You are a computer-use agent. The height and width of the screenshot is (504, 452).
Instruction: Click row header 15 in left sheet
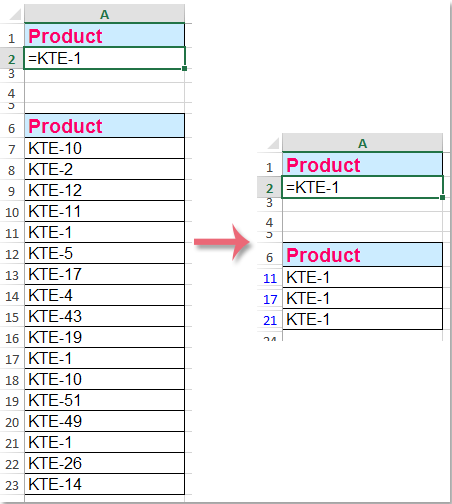tap(12, 317)
